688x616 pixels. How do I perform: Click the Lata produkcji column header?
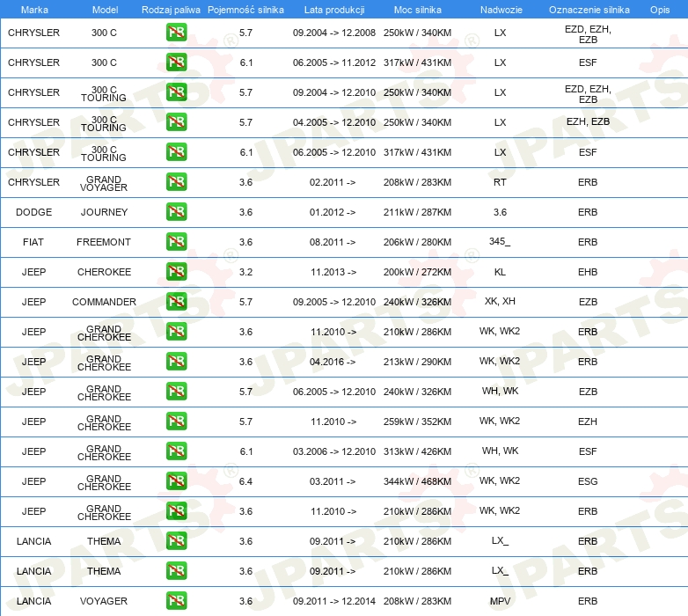click(x=334, y=10)
